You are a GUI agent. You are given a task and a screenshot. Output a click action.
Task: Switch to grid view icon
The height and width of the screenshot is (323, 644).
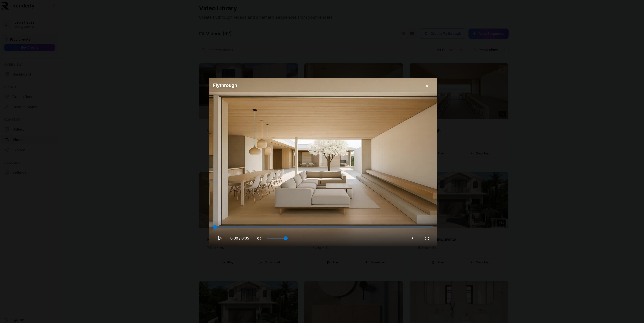pos(403,33)
